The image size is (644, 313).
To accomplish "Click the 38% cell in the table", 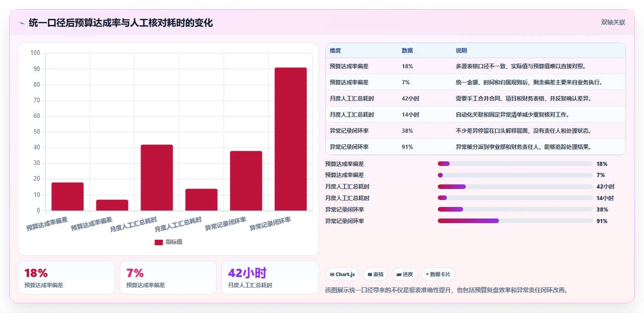I will coord(407,131).
